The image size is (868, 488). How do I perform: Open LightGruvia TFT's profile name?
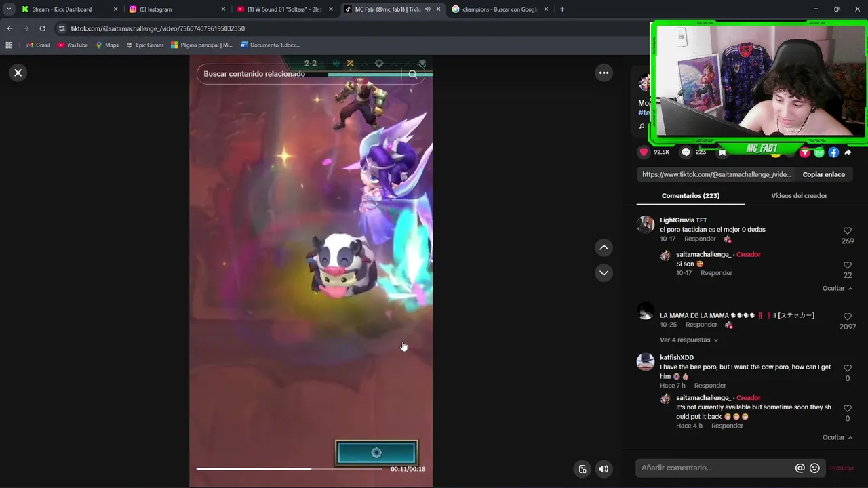click(x=683, y=220)
